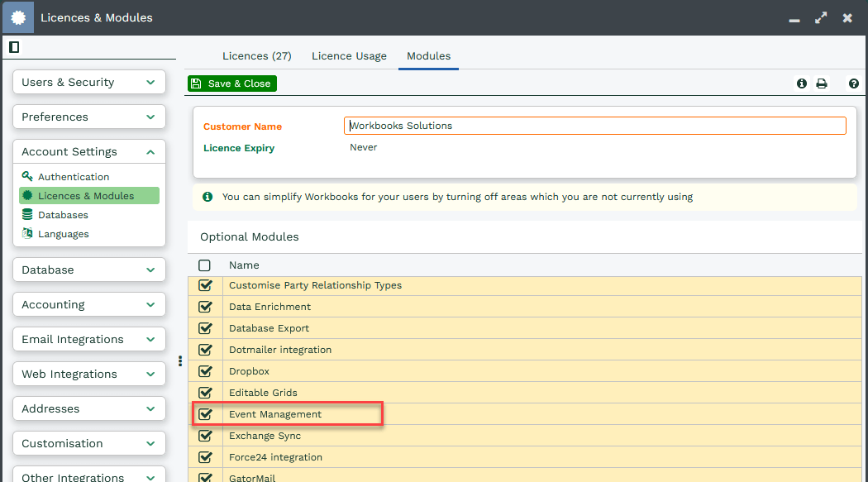Click the print icon

click(x=822, y=84)
